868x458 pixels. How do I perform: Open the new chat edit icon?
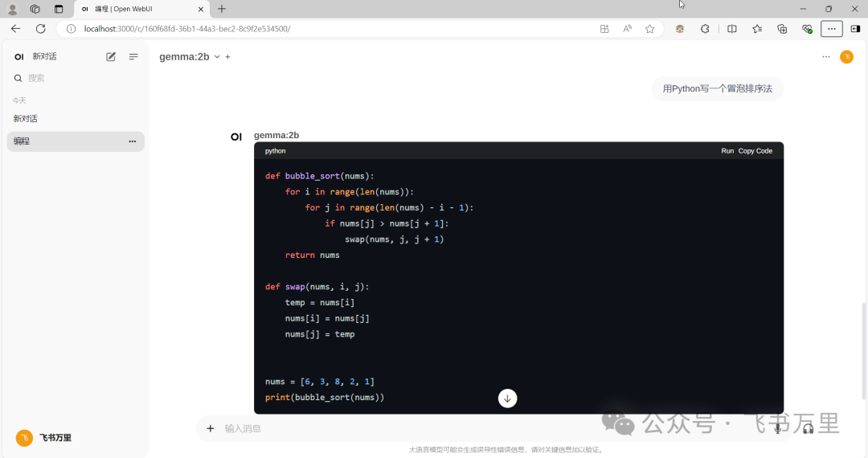coord(111,56)
